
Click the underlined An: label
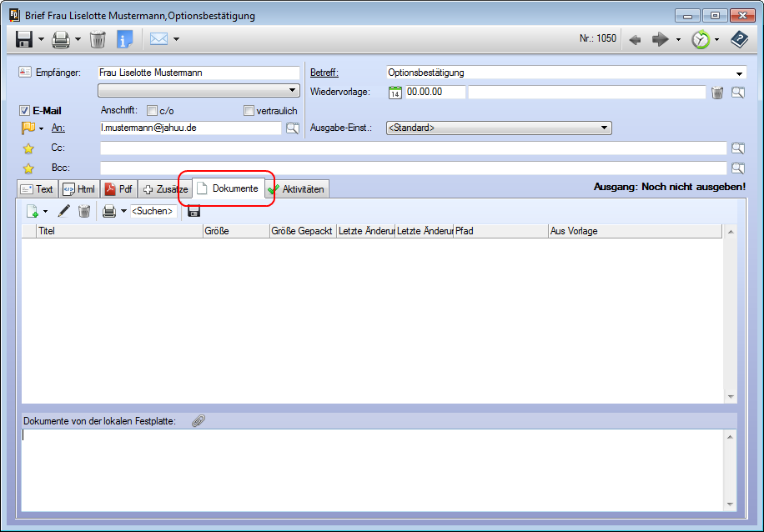[58, 128]
